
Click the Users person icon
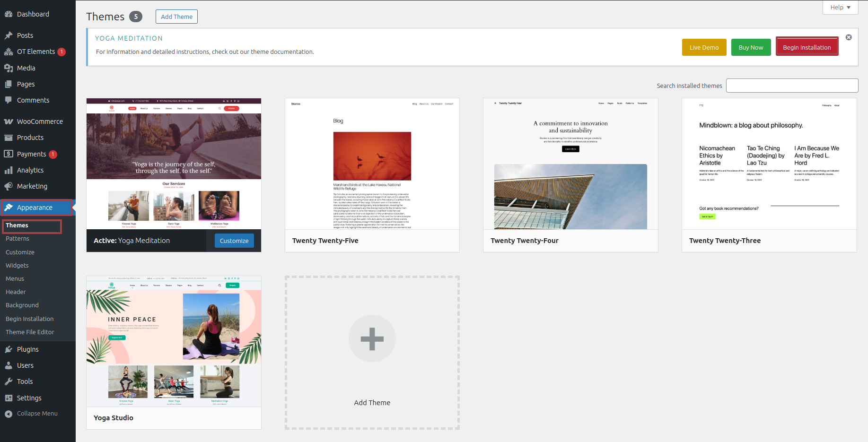click(9, 365)
